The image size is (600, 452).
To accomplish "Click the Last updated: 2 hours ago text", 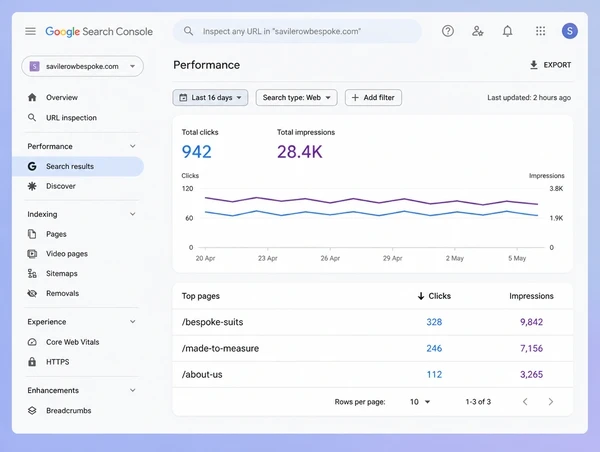I will [x=529, y=98].
